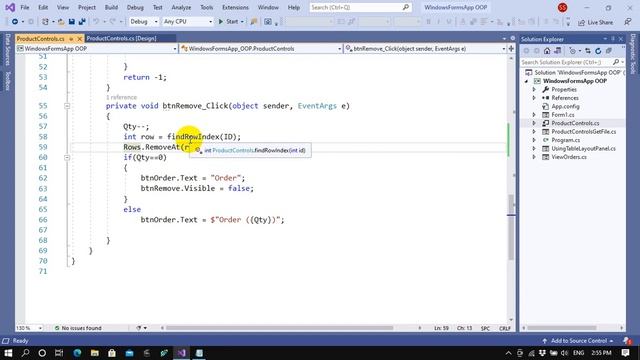Click the Undo arrow in toolbar

pyautogui.click(x=96, y=22)
